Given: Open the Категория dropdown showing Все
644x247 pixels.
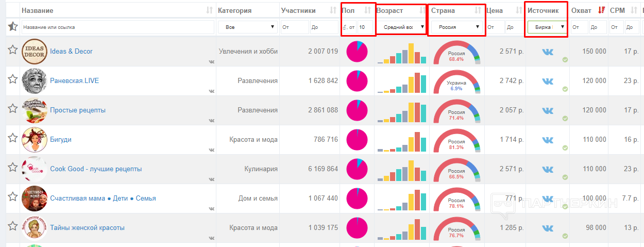Looking at the screenshot, I should click(x=247, y=27).
